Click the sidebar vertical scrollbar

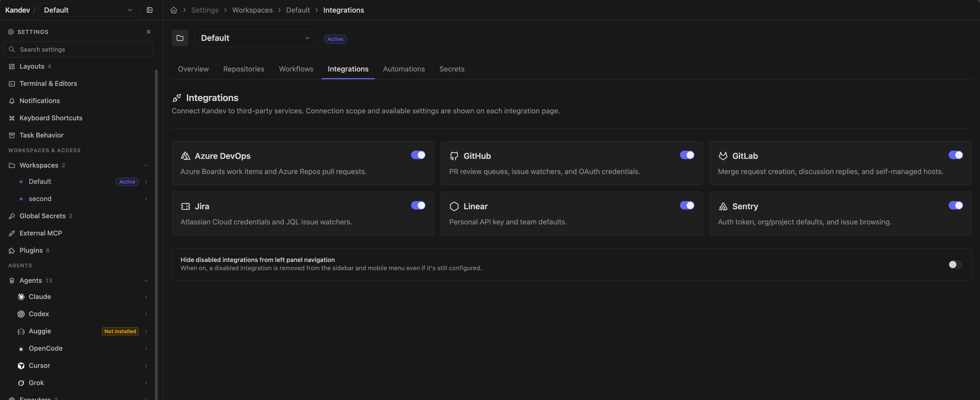tap(156, 234)
